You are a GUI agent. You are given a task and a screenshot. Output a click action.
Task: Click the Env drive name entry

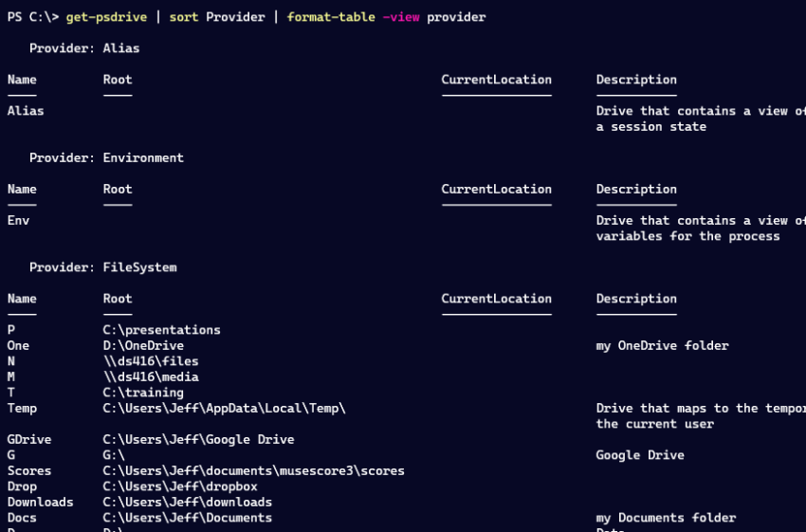tap(19, 221)
